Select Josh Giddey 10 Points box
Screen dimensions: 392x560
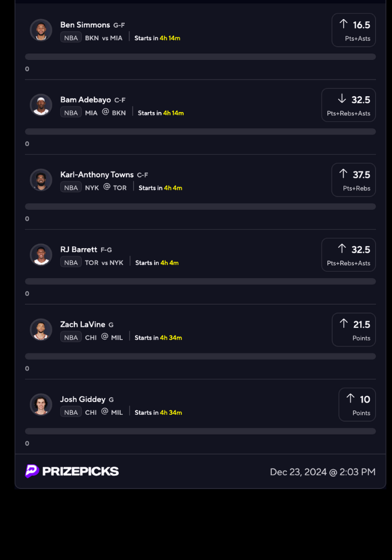[x=357, y=405]
